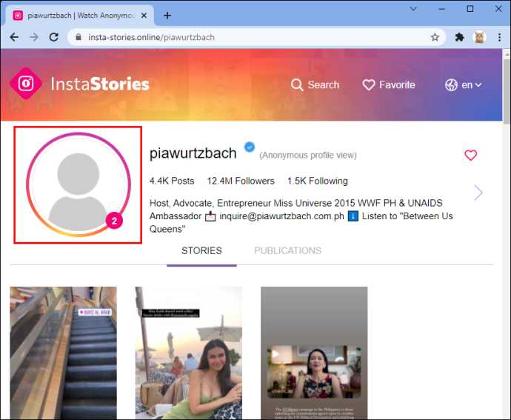The image size is (511, 420).
Task: Open Search from the header
Action: coord(315,85)
